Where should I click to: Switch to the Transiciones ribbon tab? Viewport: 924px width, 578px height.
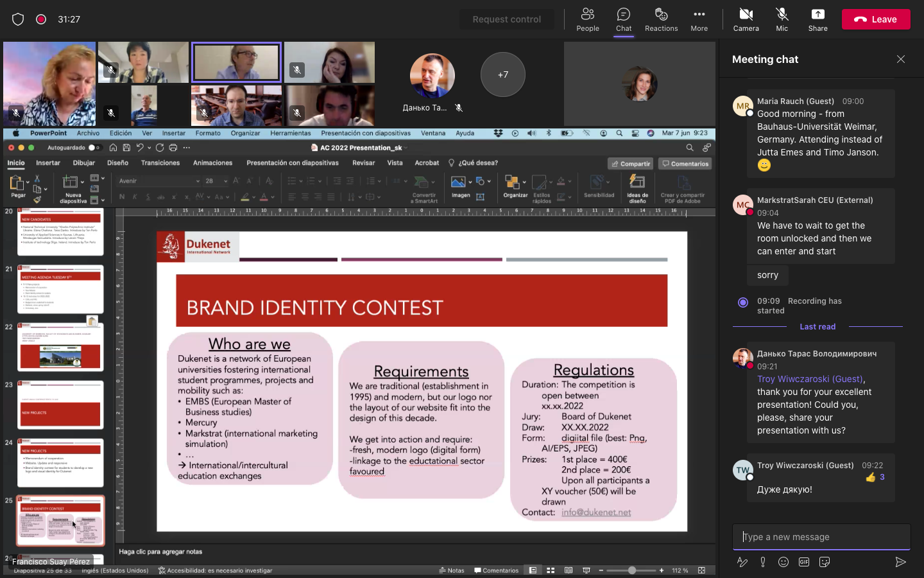click(x=160, y=163)
